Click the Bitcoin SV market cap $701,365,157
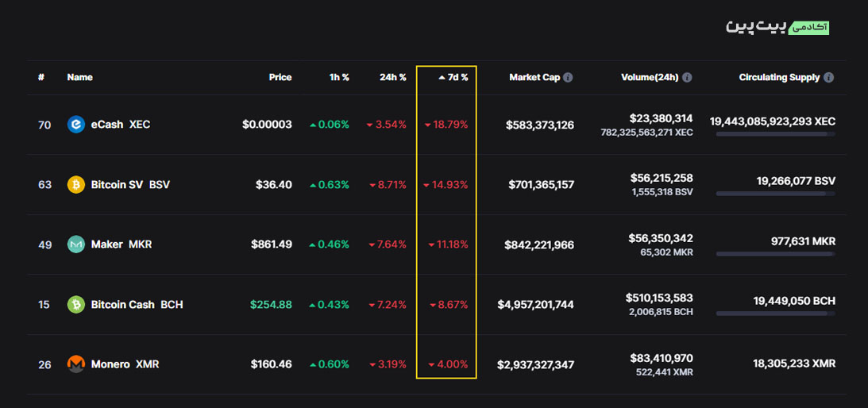This screenshot has height=408, width=868. 542,185
